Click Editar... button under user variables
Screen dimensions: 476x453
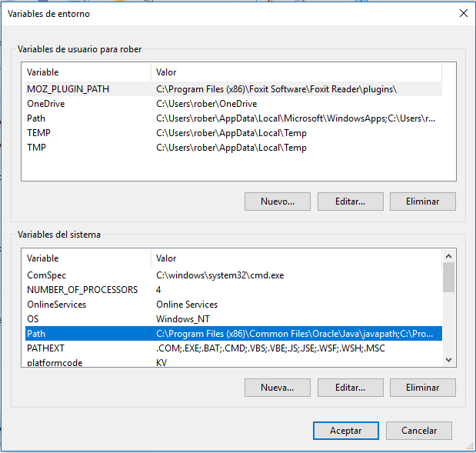(351, 202)
